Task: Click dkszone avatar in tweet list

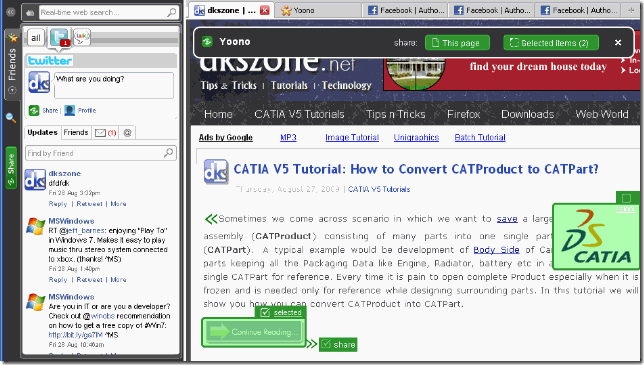Action: [35, 180]
